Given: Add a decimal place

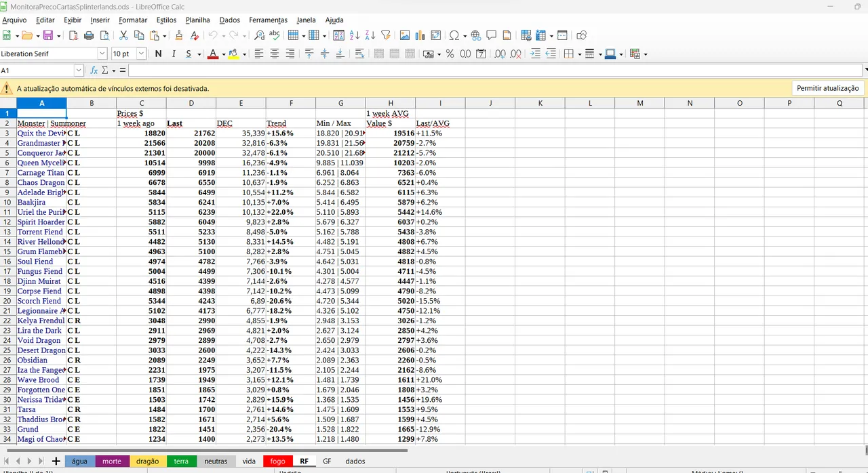Looking at the screenshot, I should pos(500,54).
